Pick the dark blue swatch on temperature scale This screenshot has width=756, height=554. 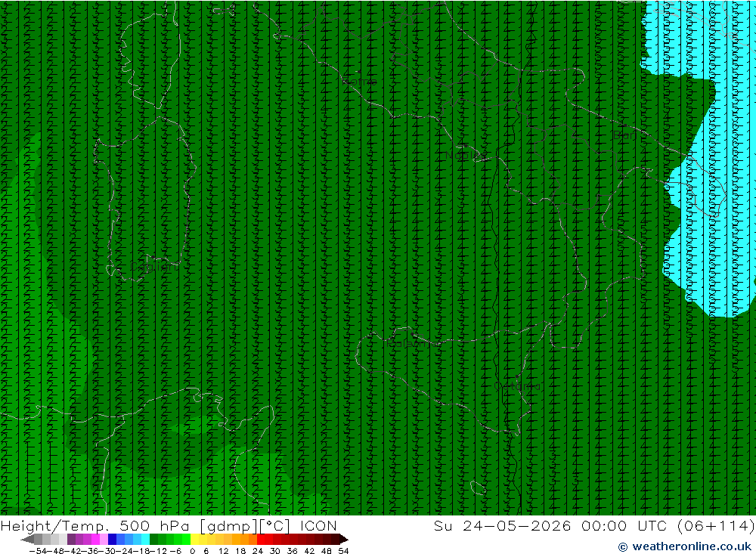tap(112, 539)
